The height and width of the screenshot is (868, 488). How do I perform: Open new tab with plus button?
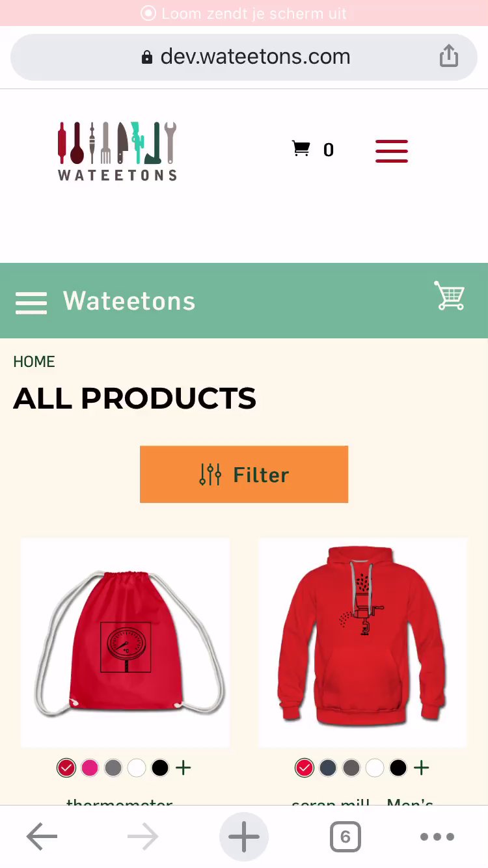[244, 837]
